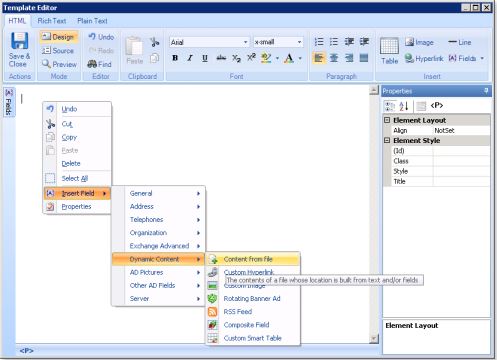Viewport: 497px width, 360px height.
Task: Toggle Subscript formatting
Action: (x=236, y=58)
